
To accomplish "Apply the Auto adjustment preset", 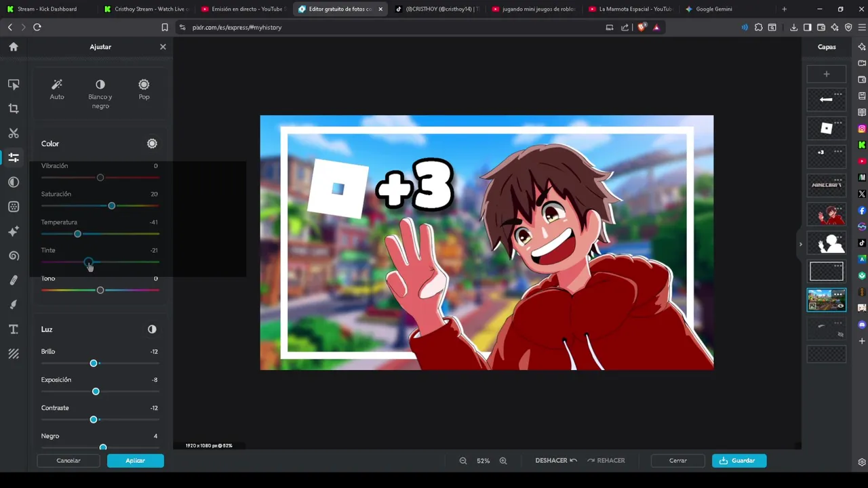I will (57, 89).
